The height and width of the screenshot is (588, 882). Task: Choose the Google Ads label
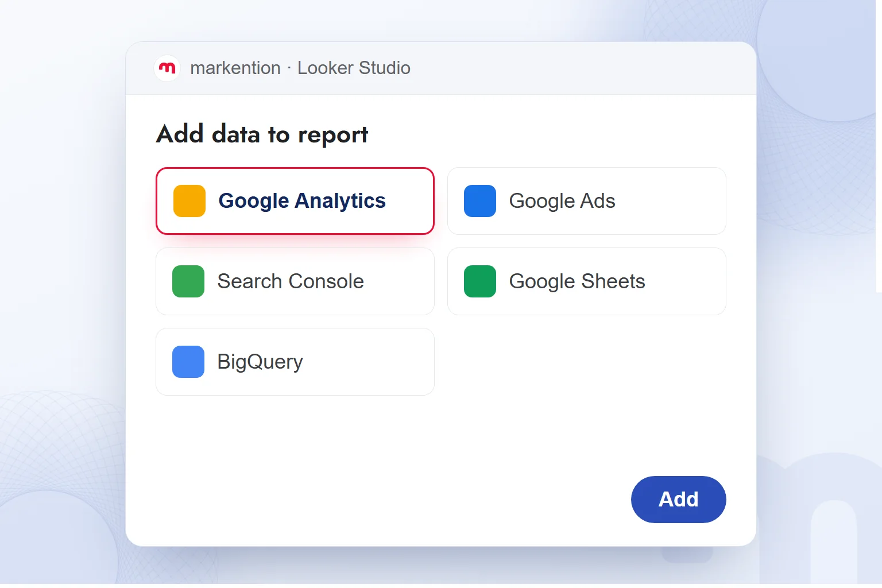(x=562, y=201)
